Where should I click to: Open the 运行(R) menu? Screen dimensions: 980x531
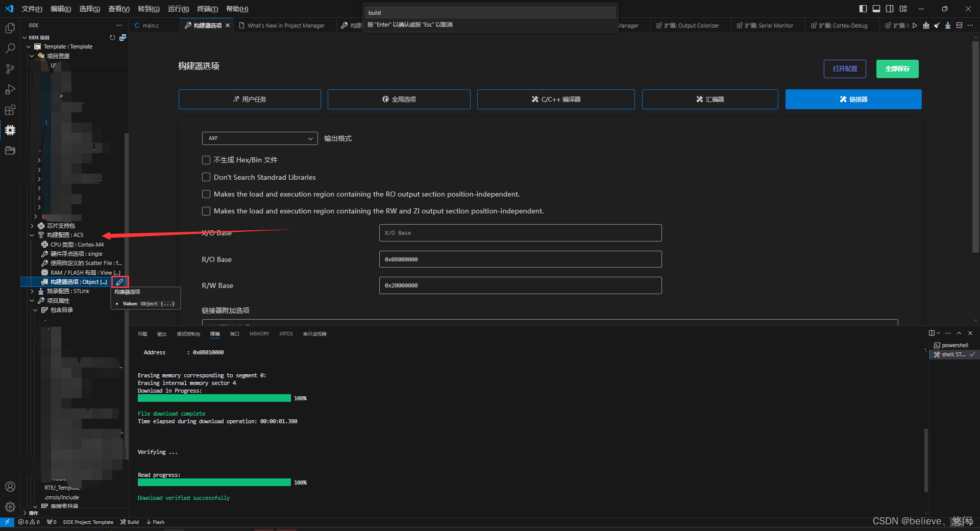click(x=178, y=9)
